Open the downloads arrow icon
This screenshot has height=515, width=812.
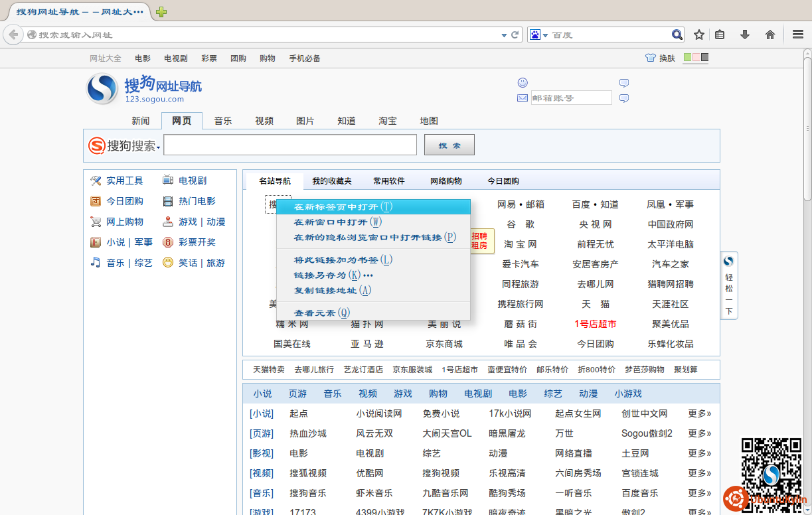pyautogui.click(x=745, y=35)
